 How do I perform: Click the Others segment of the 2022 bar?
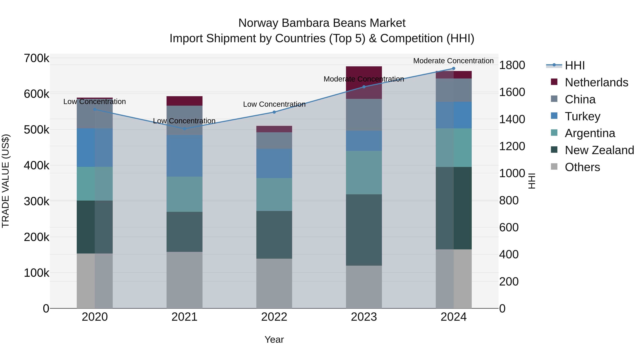point(274,284)
